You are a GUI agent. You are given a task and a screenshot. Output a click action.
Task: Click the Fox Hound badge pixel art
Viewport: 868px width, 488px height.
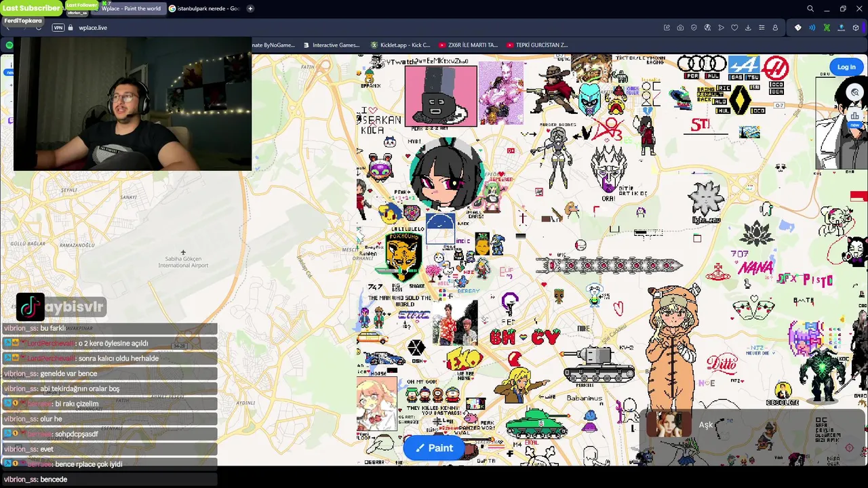(403, 256)
